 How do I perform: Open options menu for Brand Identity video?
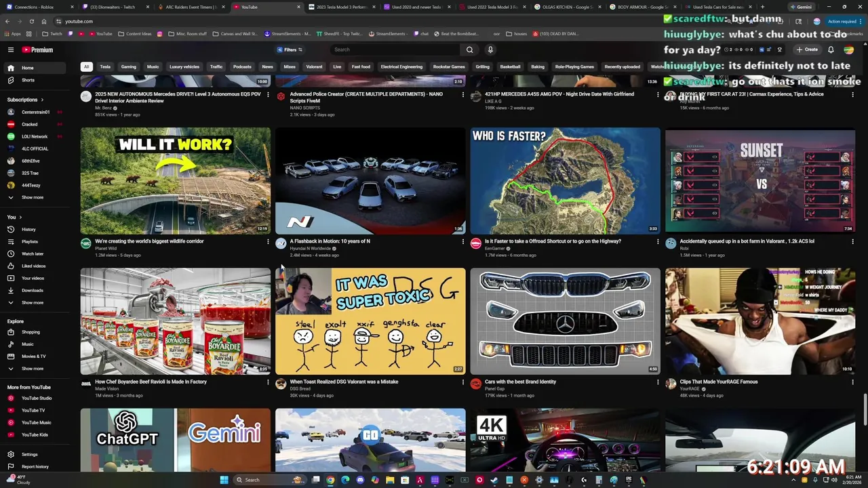[x=657, y=382]
